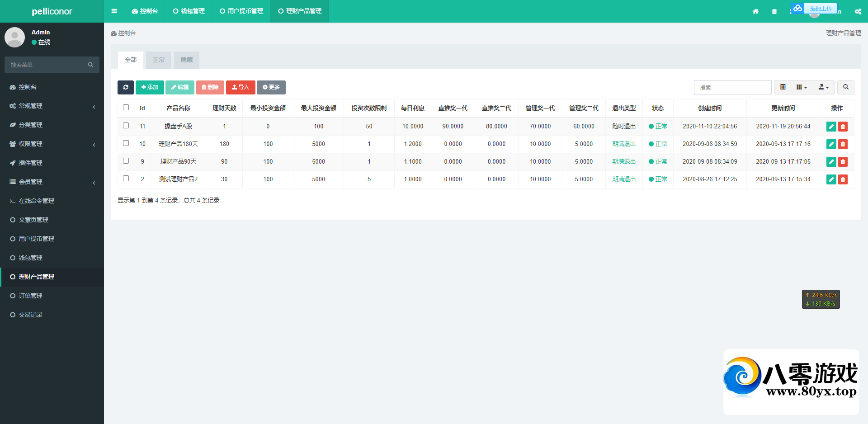Viewport: 868px width, 424px height.
Task: Select 用户提币管理 in the sidebar
Action: click(52, 239)
